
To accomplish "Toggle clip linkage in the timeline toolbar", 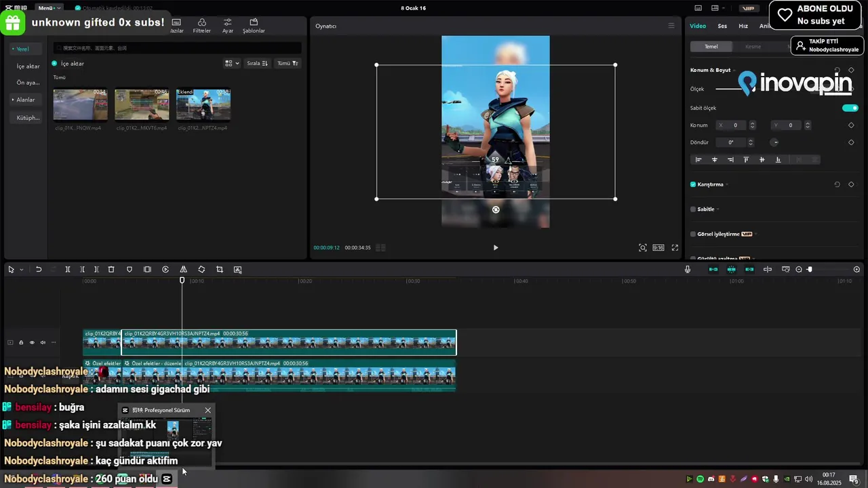I will point(749,270).
